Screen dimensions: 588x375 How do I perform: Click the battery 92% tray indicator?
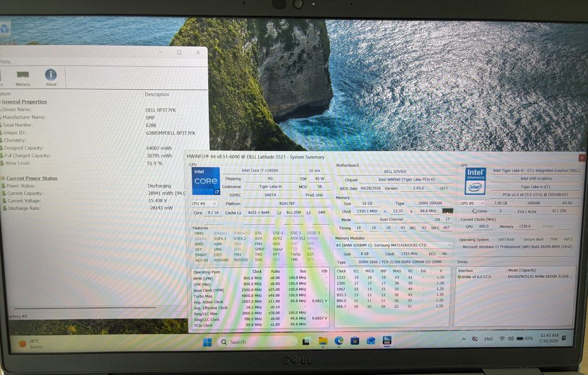point(524,338)
